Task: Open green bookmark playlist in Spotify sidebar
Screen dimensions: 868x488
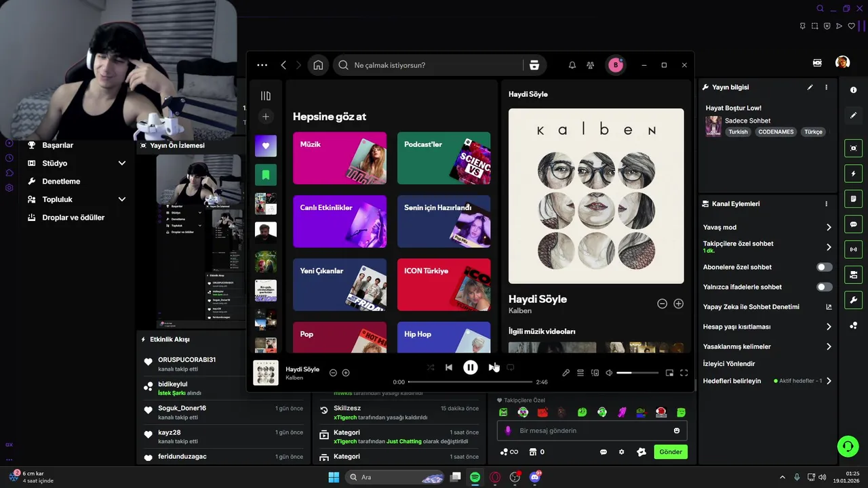Action: coord(266,175)
